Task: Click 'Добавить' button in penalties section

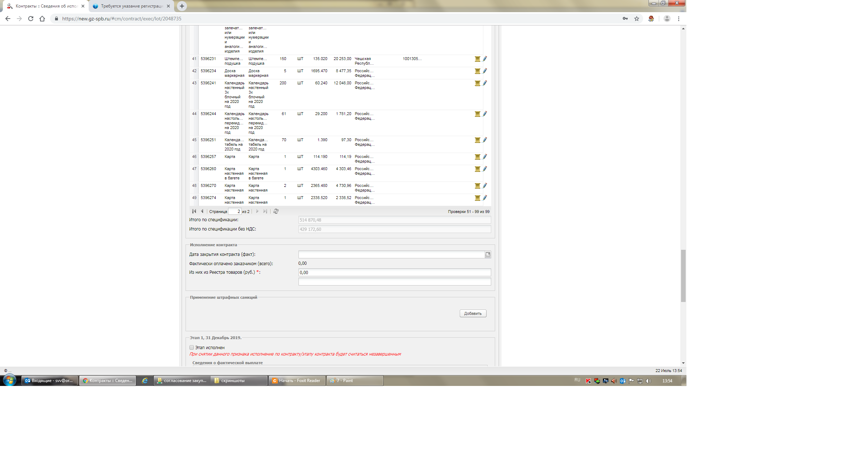Action: (473, 313)
